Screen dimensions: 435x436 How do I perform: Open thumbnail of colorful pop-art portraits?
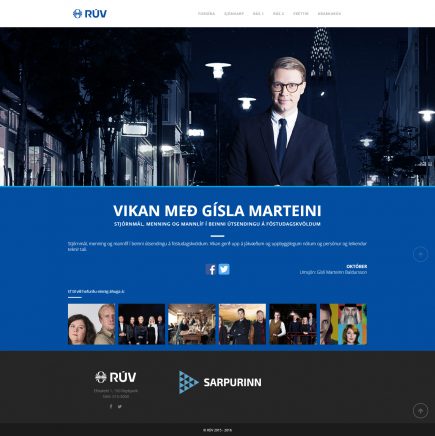click(x=343, y=324)
